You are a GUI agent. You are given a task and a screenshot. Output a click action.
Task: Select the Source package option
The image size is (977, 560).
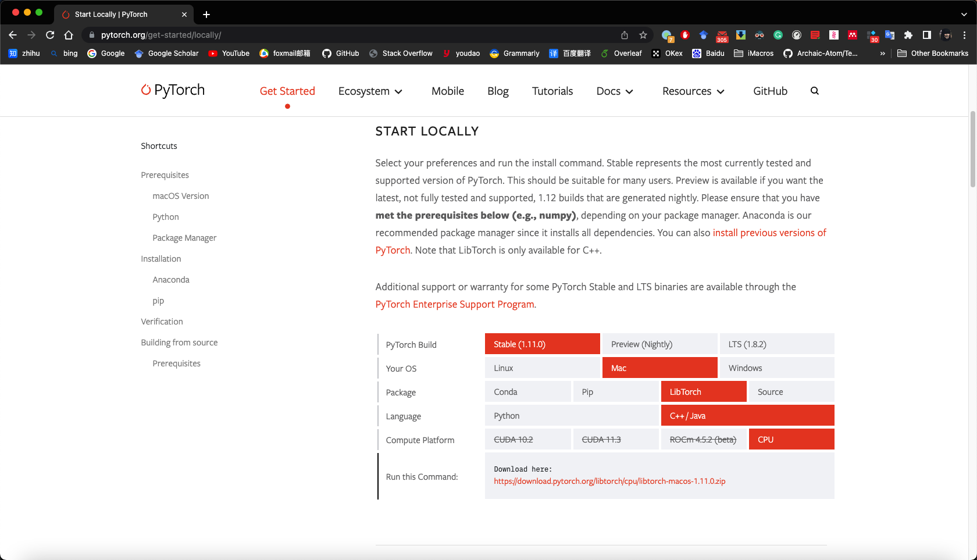point(791,391)
